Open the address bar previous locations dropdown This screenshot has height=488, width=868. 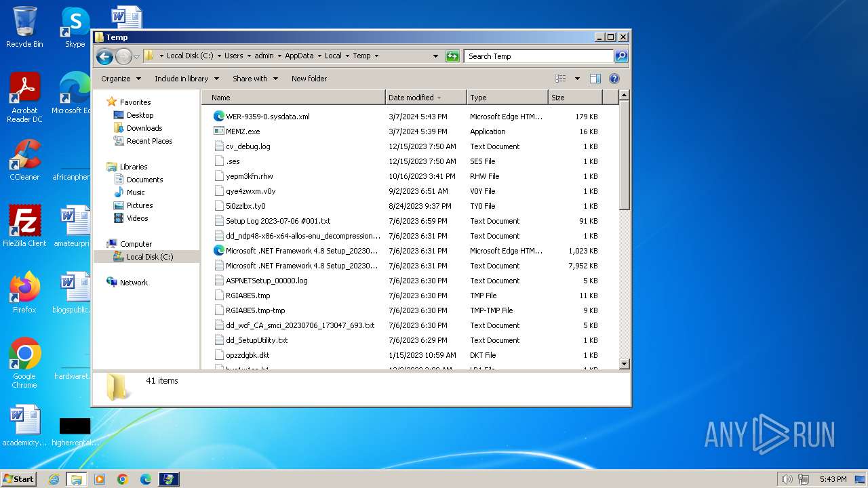435,56
